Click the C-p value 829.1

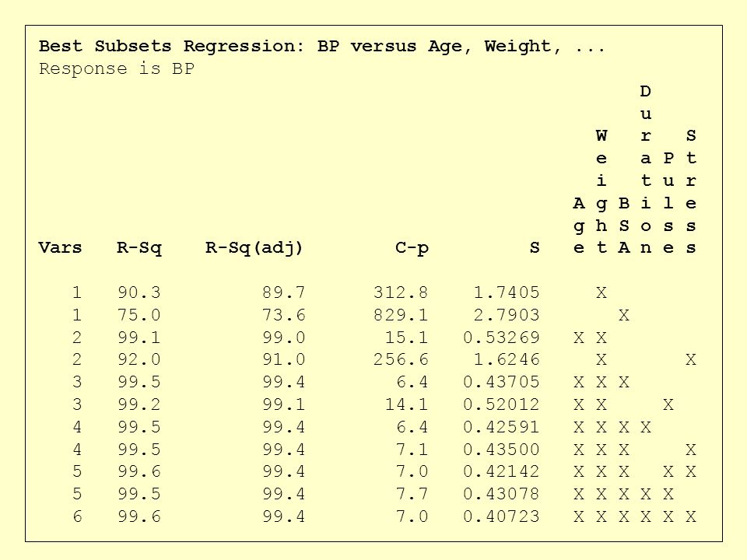pos(401,315)
